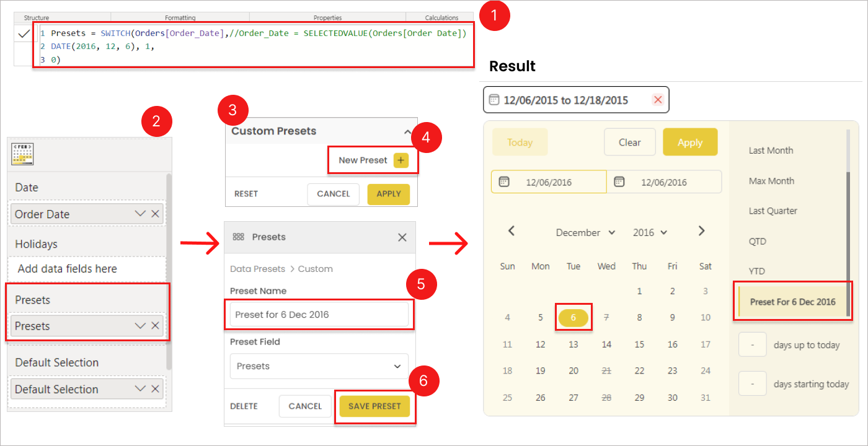Select day 13 in the December calendar

click(x=573, y=344)
